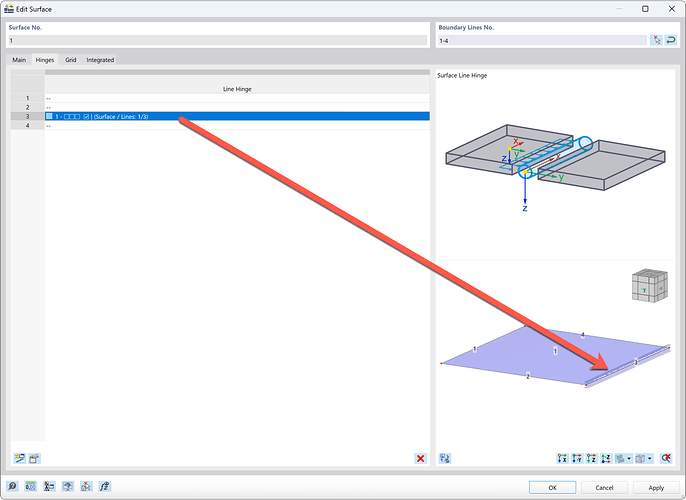This screenshot has width=686, height=500.
Task: Click the color swatch in hinge row 3
Action: pyautogui.click(x=49, y=116)
